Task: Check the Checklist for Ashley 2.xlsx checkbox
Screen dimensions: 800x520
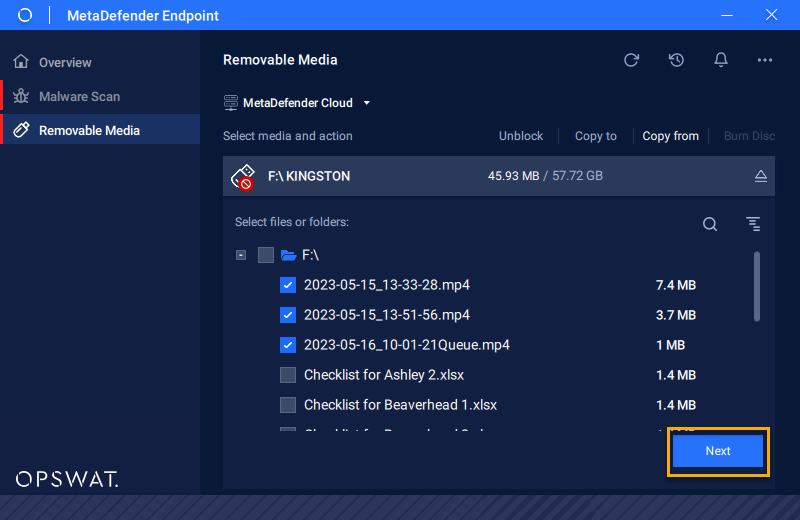Action: (288, 375)
